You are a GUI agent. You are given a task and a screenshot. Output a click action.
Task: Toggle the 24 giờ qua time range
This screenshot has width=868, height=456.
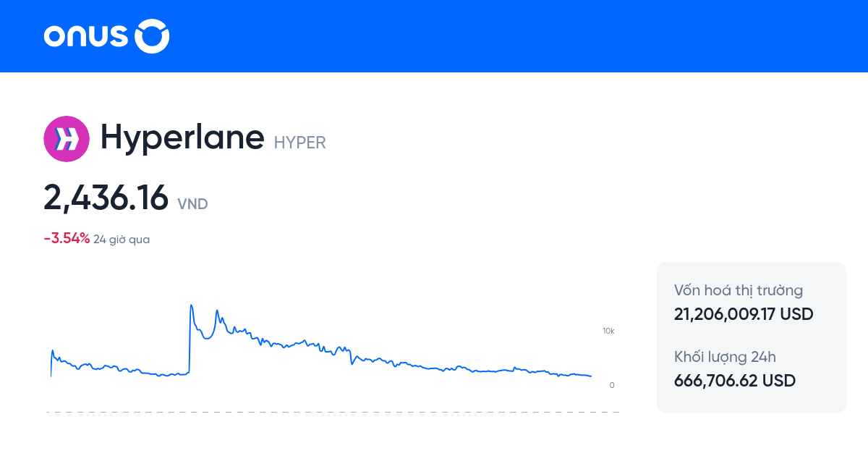click(120, 239)
